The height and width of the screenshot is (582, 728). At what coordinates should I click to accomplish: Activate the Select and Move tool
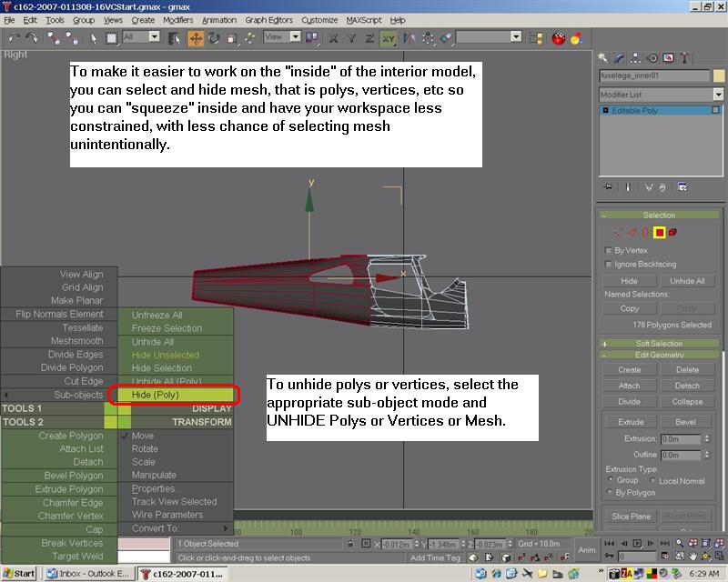click(x=196, y=38)
